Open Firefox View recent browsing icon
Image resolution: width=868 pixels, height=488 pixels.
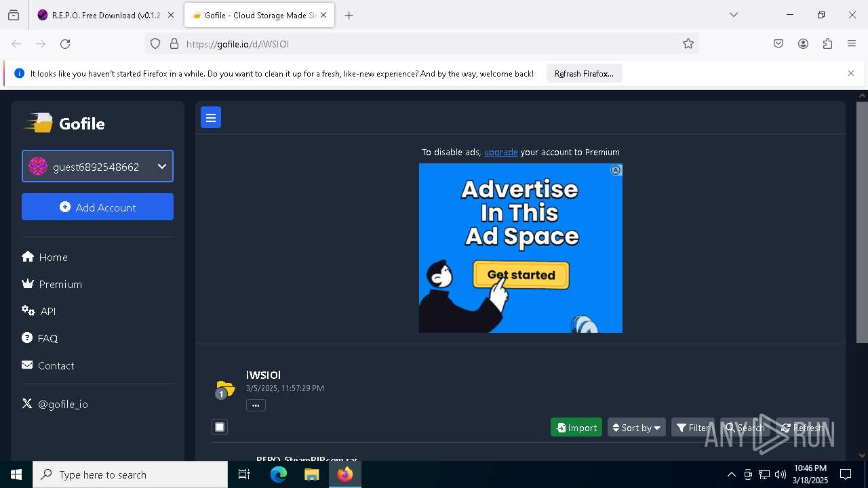click(14, 15)
